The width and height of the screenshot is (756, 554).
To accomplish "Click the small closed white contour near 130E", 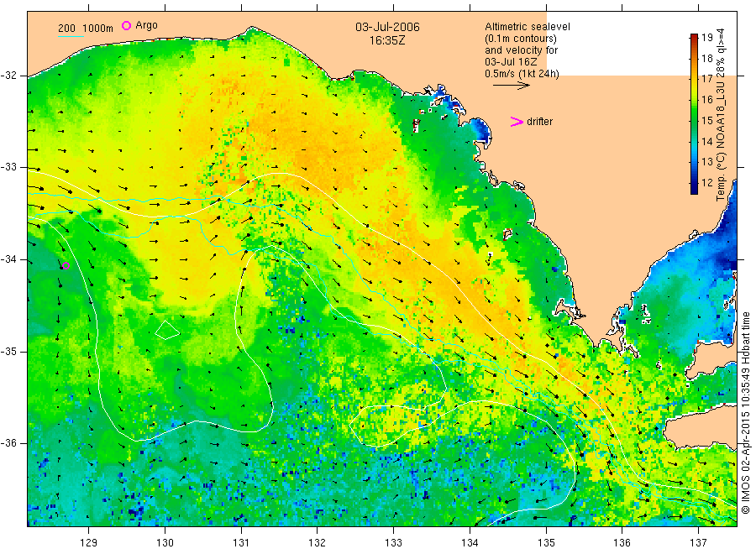I will click(x=167, y=330).
